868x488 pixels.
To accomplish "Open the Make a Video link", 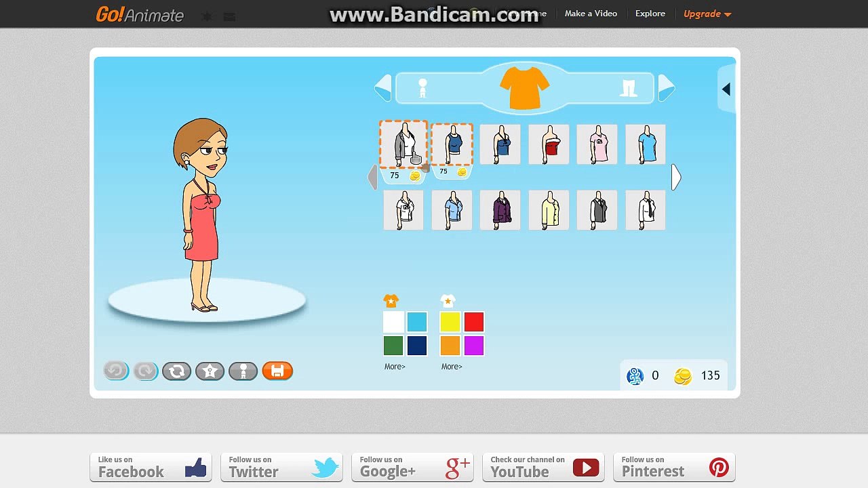I will click(x=591, y=14).
